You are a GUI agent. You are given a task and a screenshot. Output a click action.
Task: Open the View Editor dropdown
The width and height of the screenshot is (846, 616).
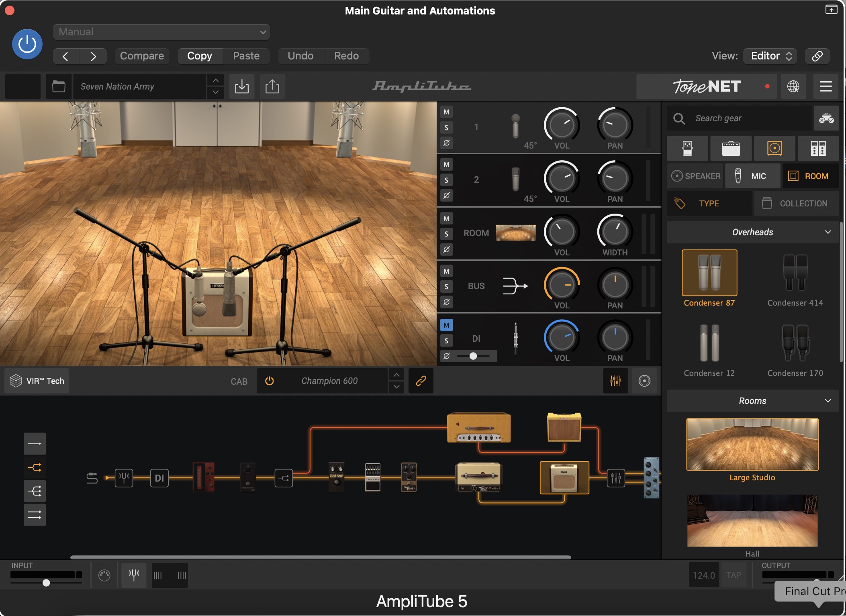(x=770, y=56)
